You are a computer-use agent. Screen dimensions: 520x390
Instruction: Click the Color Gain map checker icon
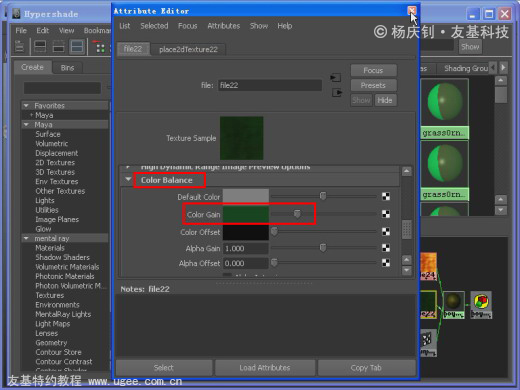tap(386, 214)
